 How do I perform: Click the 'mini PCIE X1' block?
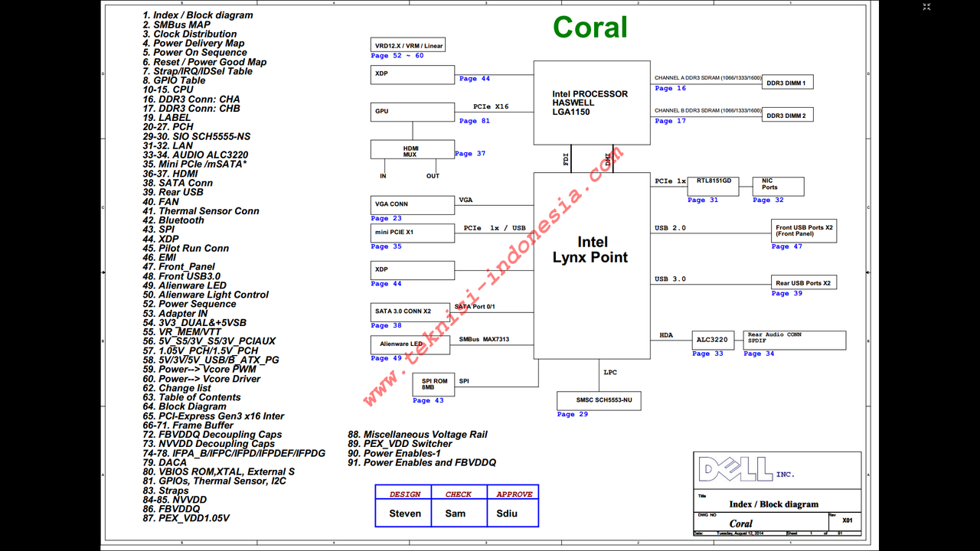413,232
